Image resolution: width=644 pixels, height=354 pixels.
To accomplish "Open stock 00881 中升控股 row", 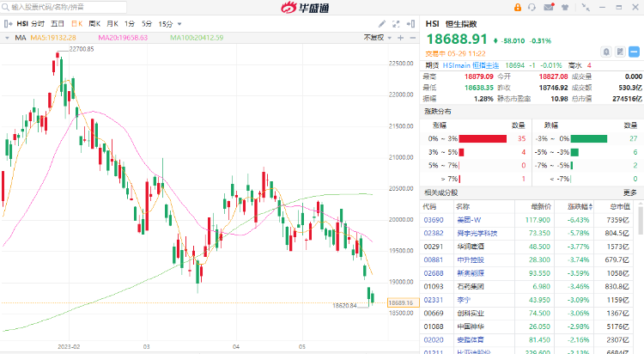I will 528,259.
